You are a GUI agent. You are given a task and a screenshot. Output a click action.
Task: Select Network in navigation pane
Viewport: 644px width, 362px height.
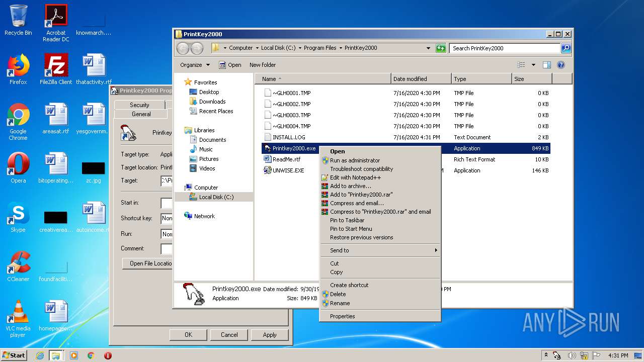pos(199,216)
